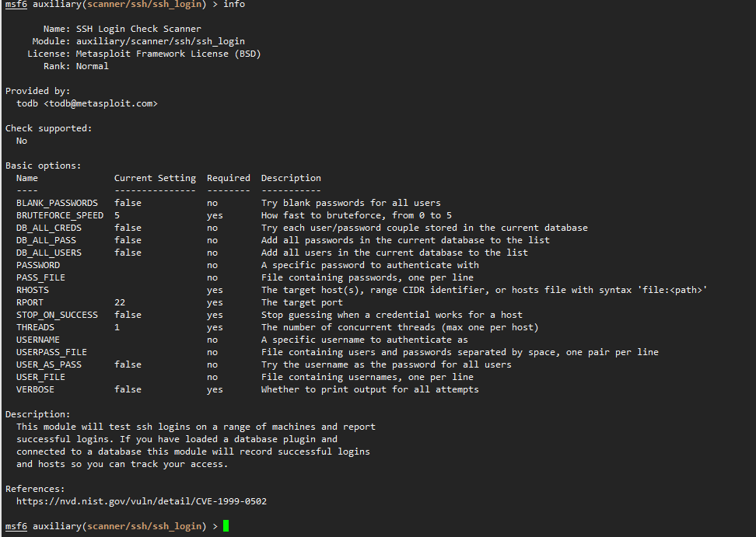The image size is (756, 537).
Task: Click the module path auxiliary/scanner/ssh/ssh_login after 'Module:'
Action: (x=160, y=41)
